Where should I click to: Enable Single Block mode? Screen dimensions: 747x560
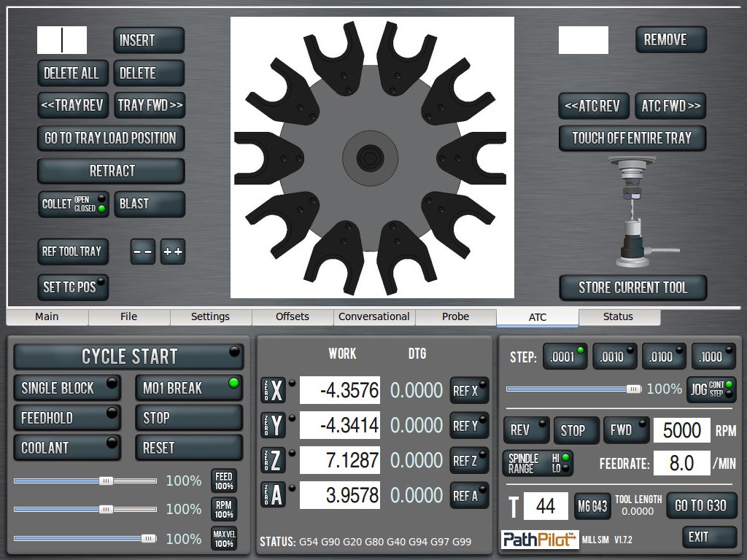pyautogui.click(x=67, y=388)
